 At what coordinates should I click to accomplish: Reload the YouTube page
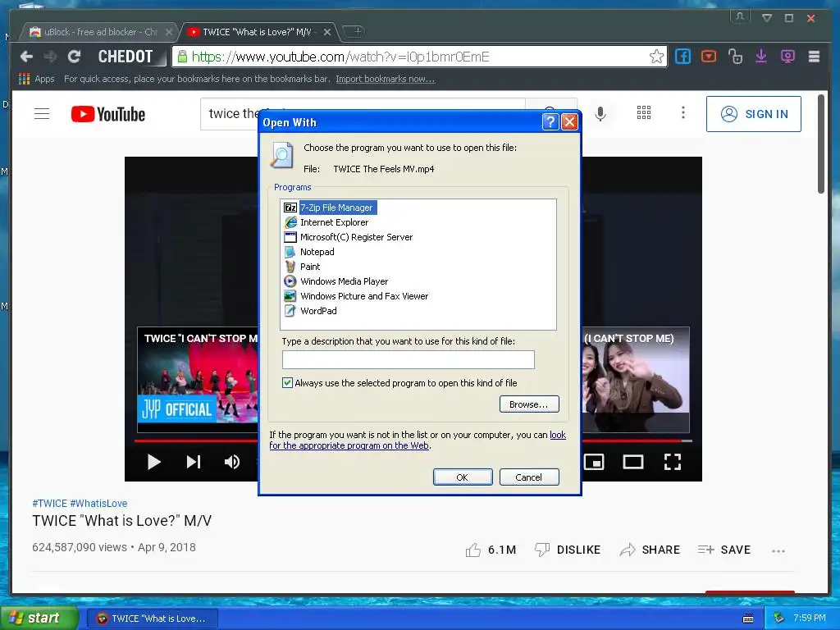74,57
